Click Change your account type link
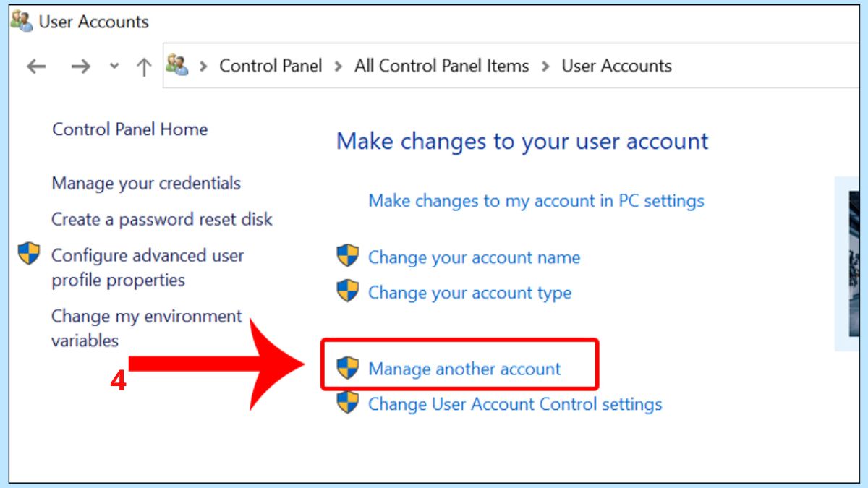 coord(470,293)
